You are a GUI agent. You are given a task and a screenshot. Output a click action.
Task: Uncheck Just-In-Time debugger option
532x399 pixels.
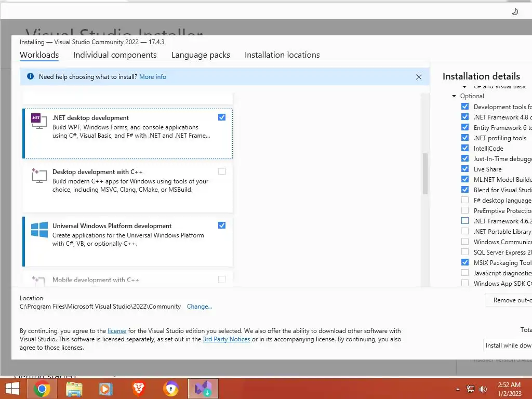(465, 158)
